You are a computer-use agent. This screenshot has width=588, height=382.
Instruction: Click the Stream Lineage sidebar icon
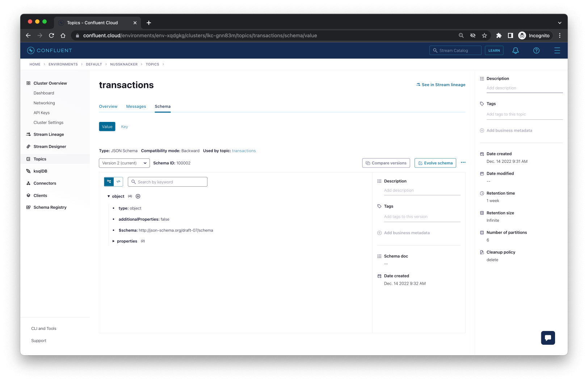point(28,134)
